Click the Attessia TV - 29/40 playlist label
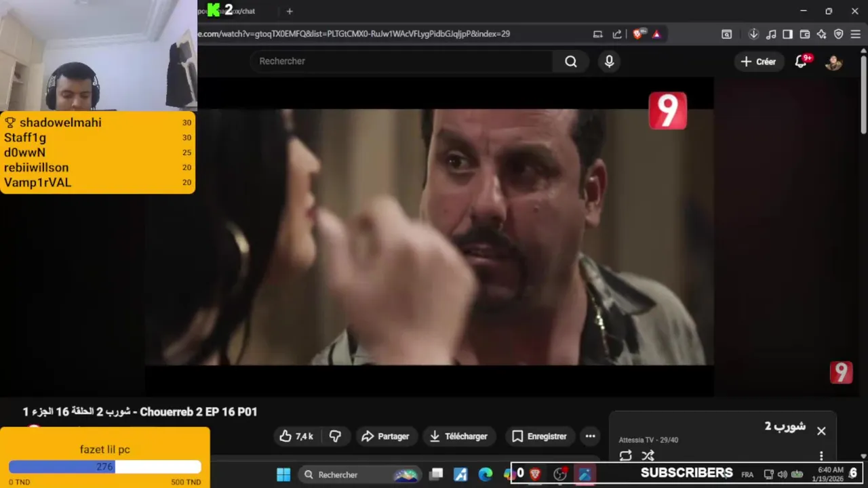The height and width of the screenshot is (488, 868). tap(648, 440)
